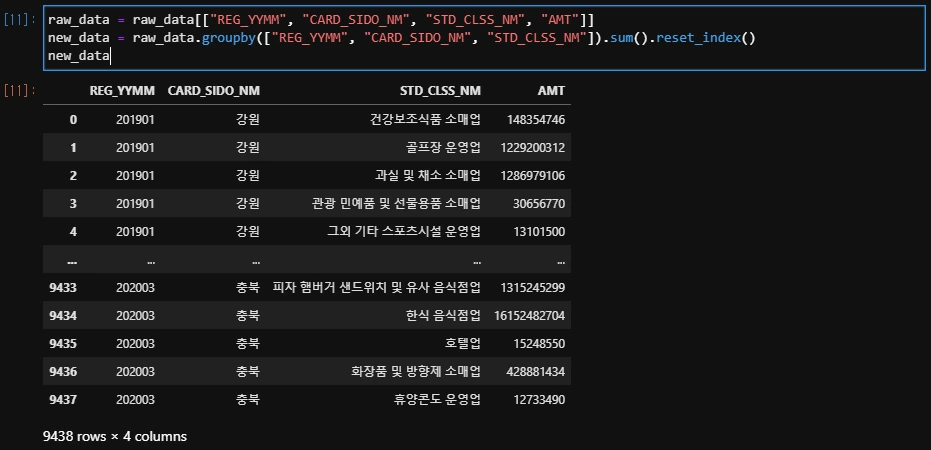
Task: Click the cell '피자 햄버거 샌드위치 및 유사 음식점업'
Action: 376,288
